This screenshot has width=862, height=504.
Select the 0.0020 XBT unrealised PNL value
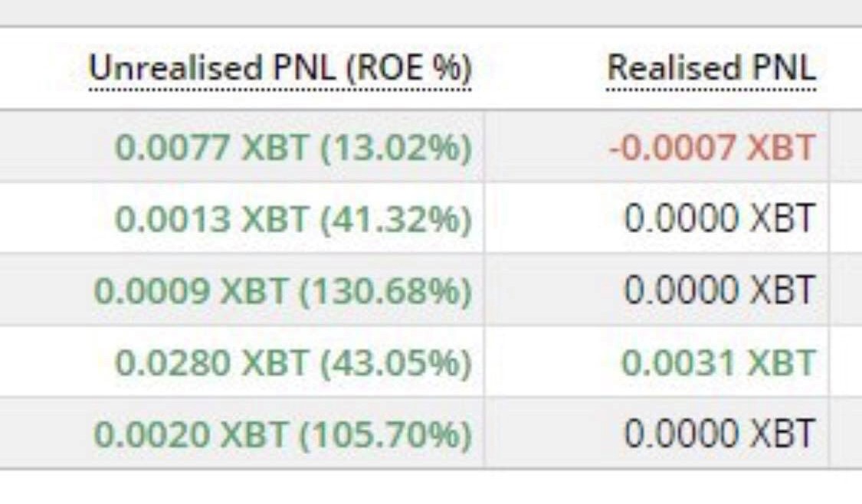(x=190, y=434)
